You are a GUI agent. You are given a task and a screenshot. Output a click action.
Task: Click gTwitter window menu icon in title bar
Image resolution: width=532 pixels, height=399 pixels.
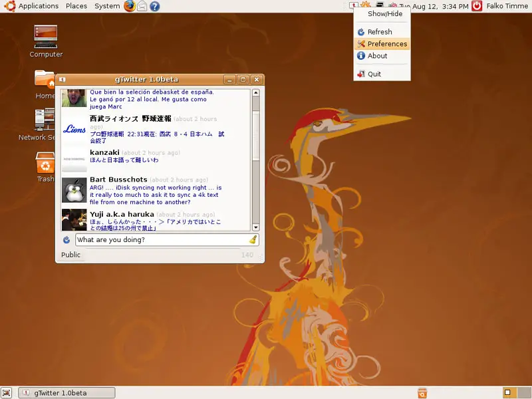tap(62, 80)
